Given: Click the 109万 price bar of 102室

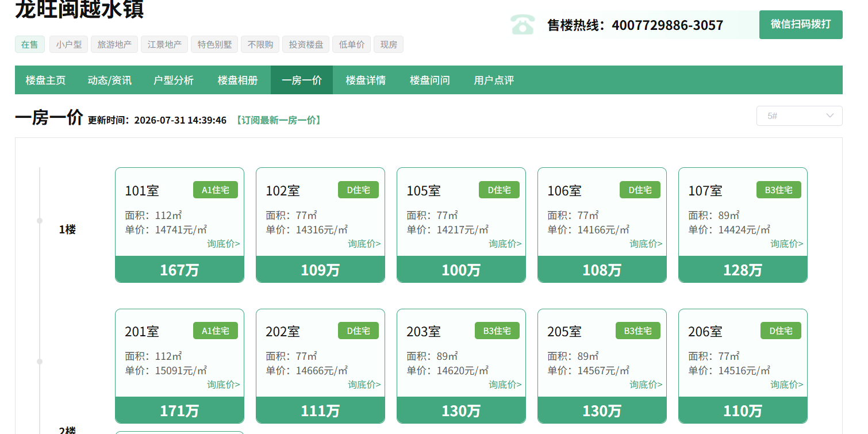Looking at the screenshot, I should tap(320, 270).
